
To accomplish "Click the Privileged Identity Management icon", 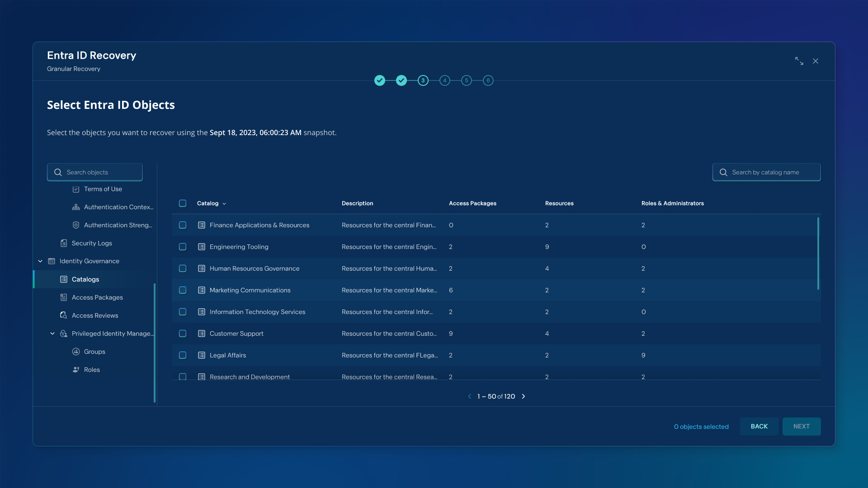I will 64,334.
